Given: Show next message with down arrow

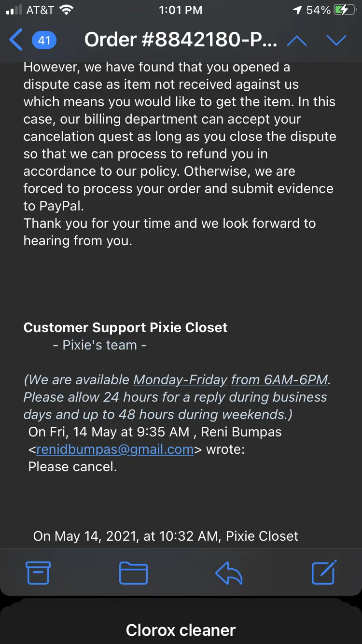Looking at the screenshot, I should [336, 41].
